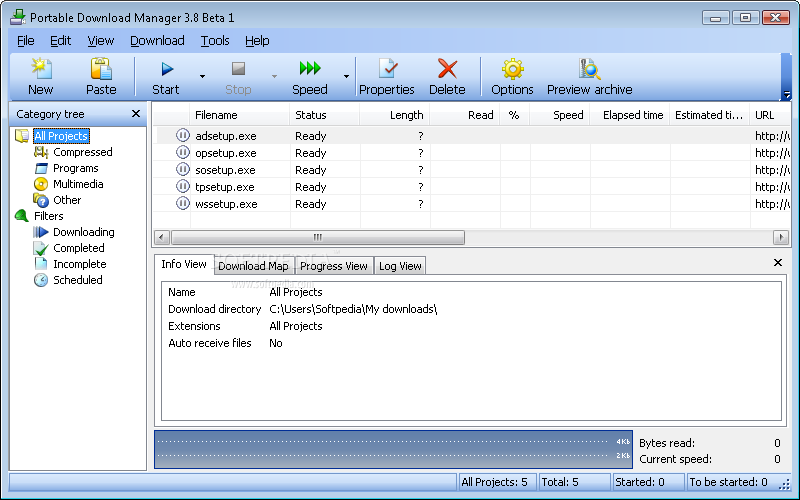800x500 pixels.
Task: Click the horizontal scrollbar right arrow
Action: (x=781, y=237)
